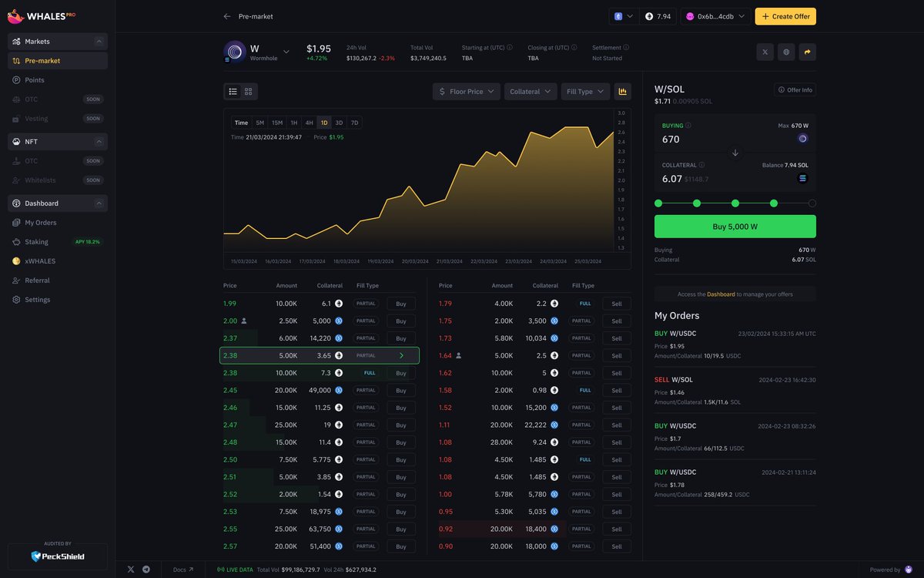Click the Max 670 W label

[x=794, y=125]
